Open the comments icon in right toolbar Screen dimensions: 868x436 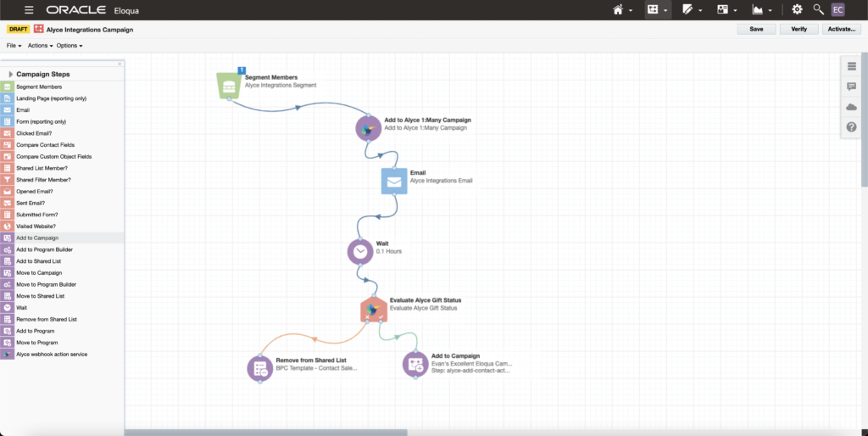coord(851,87)
